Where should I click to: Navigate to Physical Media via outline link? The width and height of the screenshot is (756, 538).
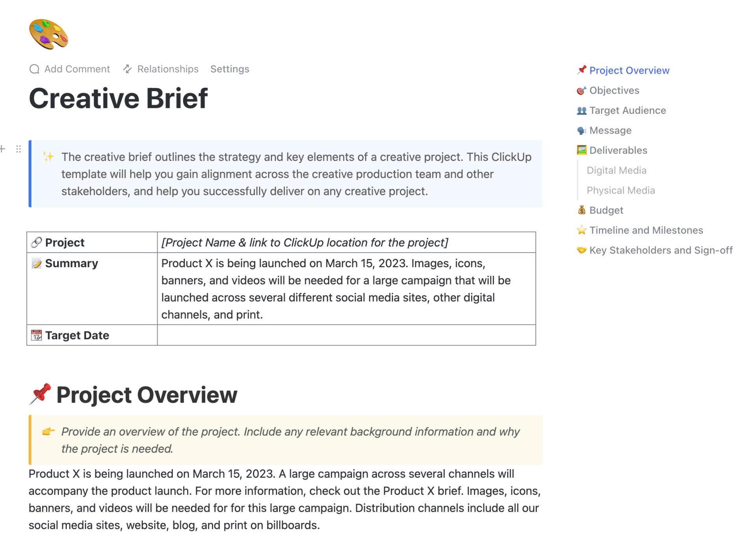(x=621, y=190)
